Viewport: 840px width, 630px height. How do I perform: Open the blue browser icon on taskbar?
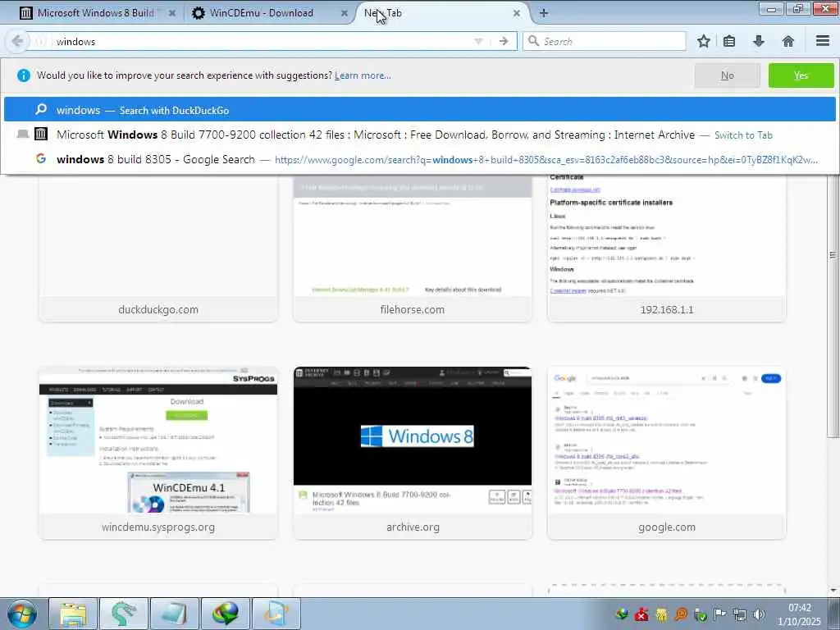pos(276,614)
